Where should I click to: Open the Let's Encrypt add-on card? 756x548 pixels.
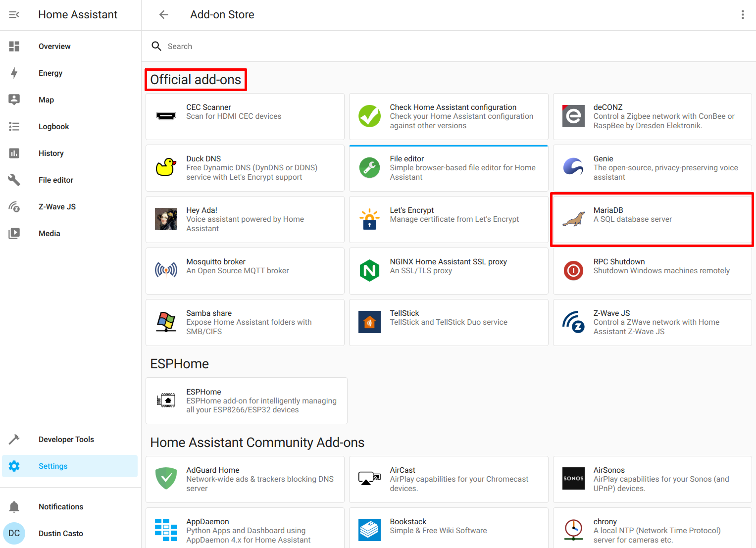coord(449,220)
